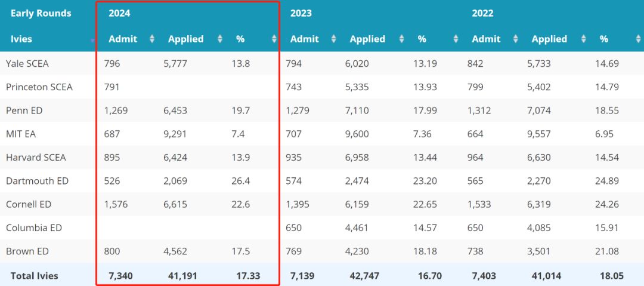Sort by 2024 percent column arrows
The image size is (644, 286).
tap(274, 39)
